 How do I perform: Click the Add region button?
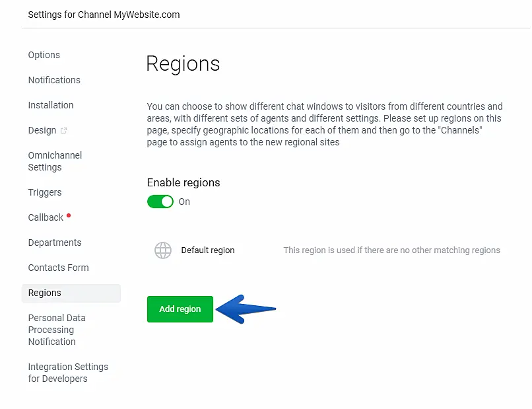click(180, 309)
